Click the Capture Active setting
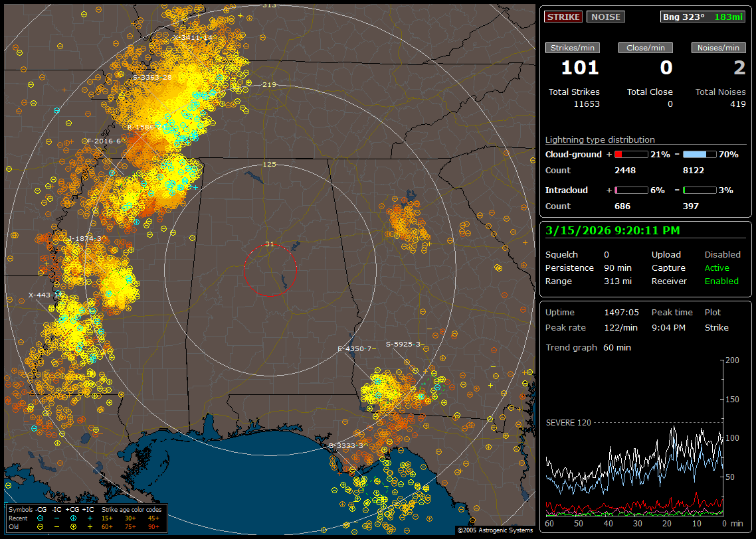756x539 pixels. click(717, 268)
